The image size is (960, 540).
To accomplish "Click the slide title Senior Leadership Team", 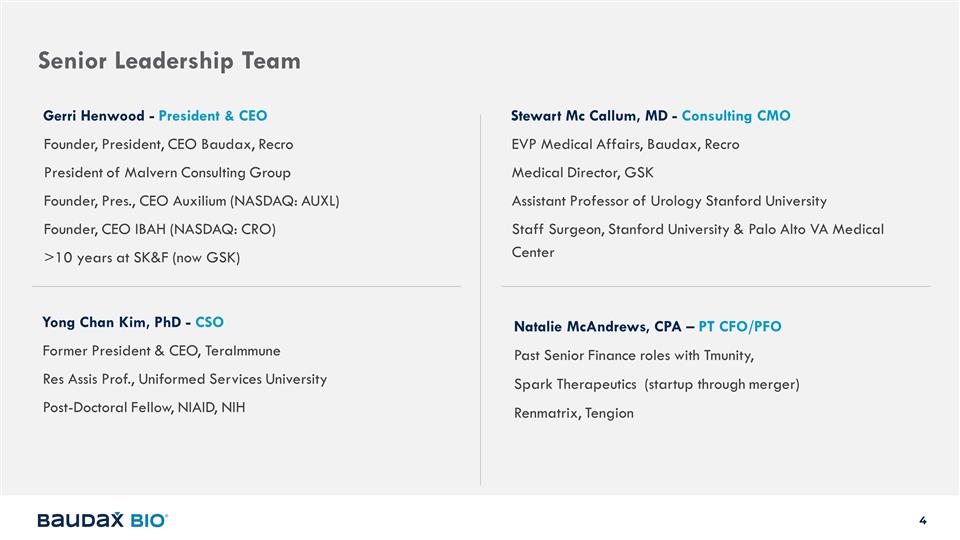I will point(169,61).
